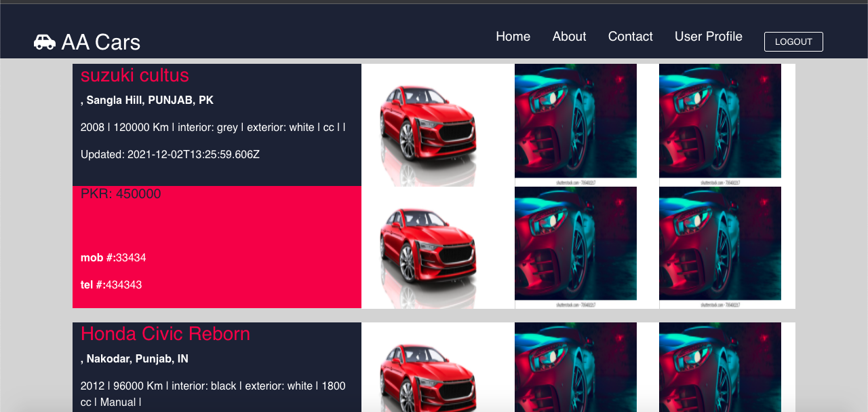Click the tel #:434343 contact line
This screenshot has width=868, height=412.
coord(111,285)
